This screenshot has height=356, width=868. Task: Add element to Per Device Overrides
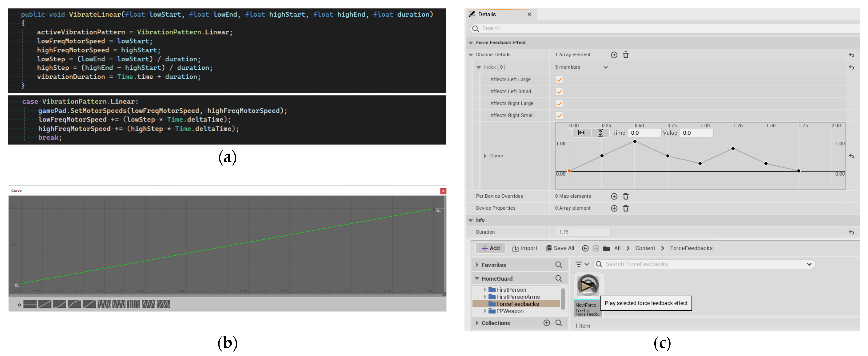614,197
